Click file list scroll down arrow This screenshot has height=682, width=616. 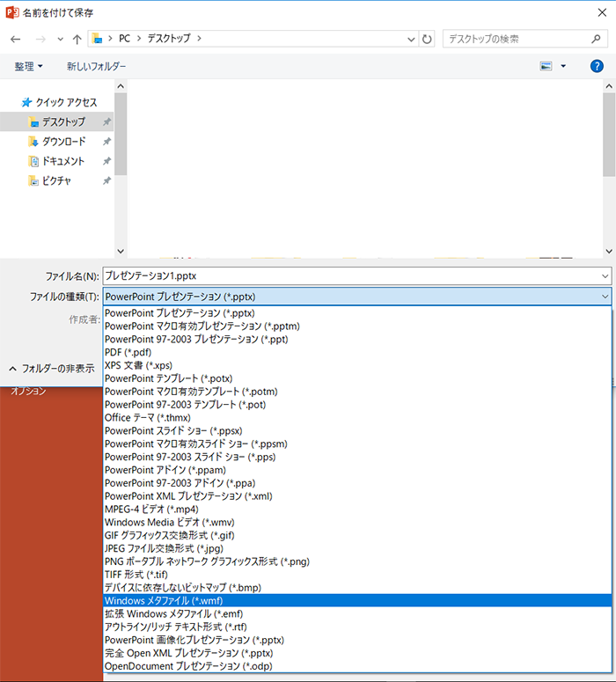click(x=609, y=251)
